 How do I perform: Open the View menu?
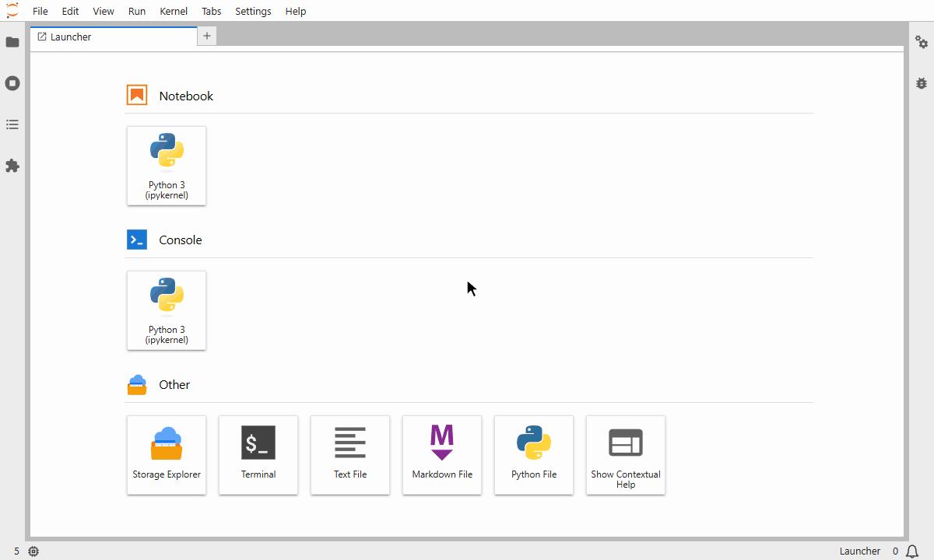click(x=104, y=11)
